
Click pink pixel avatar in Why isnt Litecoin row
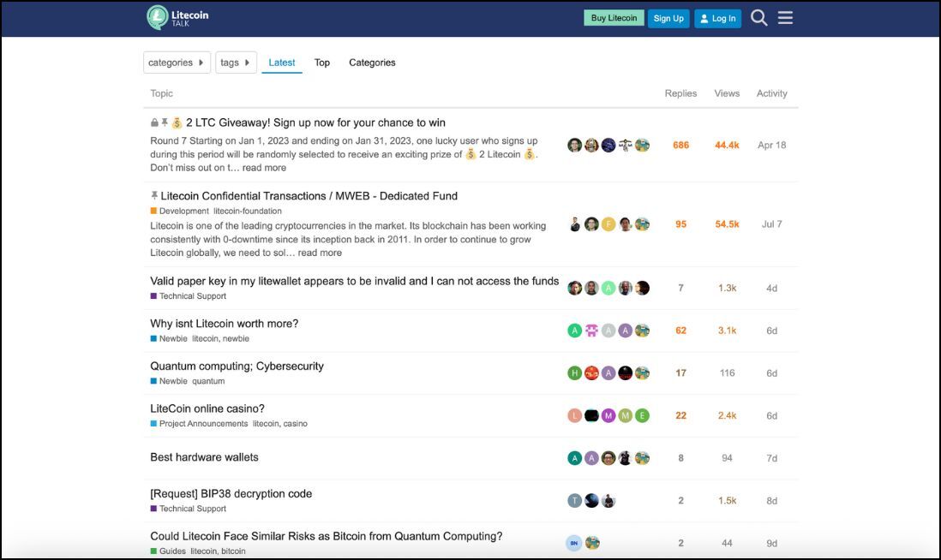(x=591, y=331)
